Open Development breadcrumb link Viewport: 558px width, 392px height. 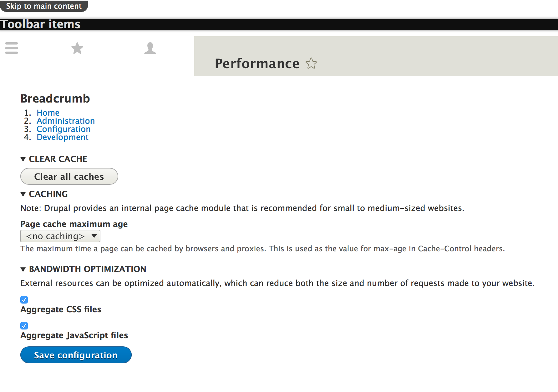tap(63, 137)
